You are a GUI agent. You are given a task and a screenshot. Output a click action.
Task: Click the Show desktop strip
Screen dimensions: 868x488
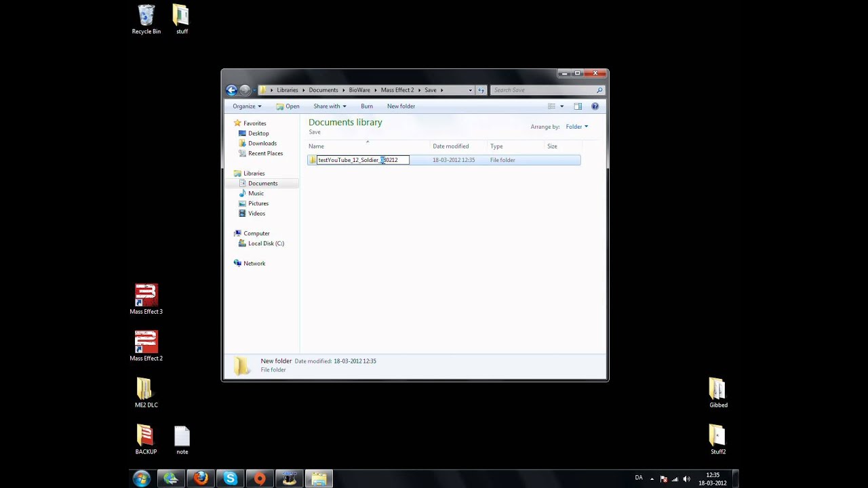[734, 479]
